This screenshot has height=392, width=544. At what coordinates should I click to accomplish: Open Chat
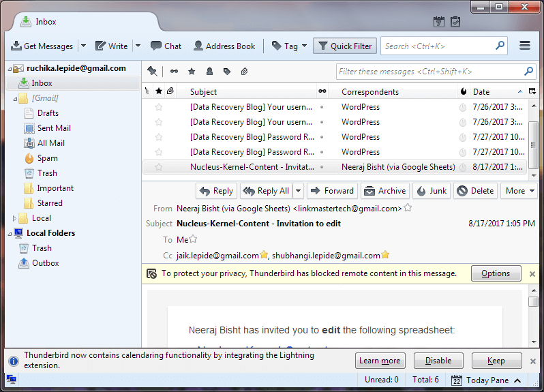coord(166,46)
